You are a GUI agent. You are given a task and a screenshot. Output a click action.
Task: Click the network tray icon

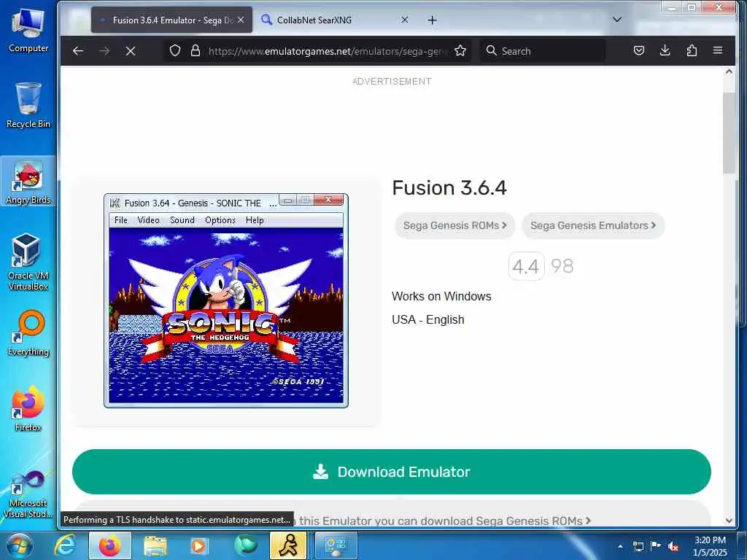(x=638, y=547)
